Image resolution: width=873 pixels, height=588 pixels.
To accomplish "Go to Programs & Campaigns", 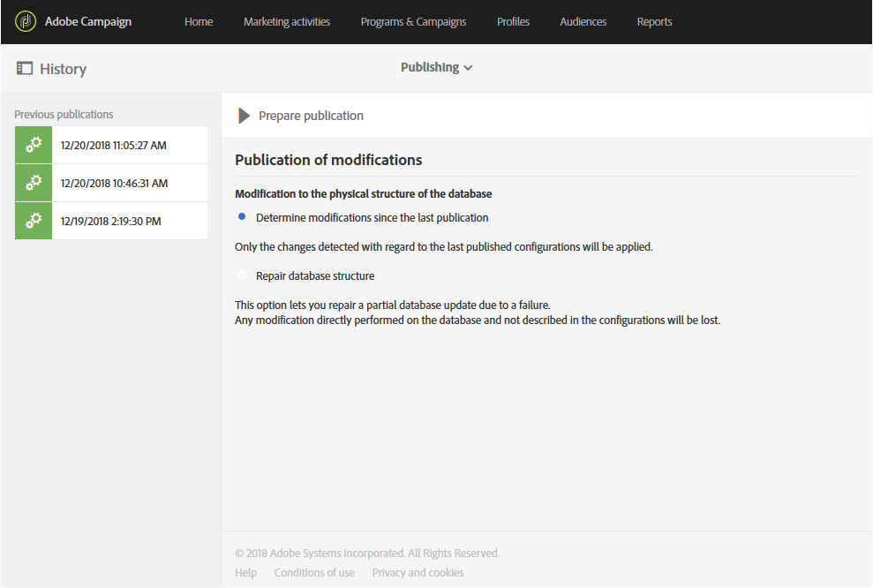I will click(413, 21).
